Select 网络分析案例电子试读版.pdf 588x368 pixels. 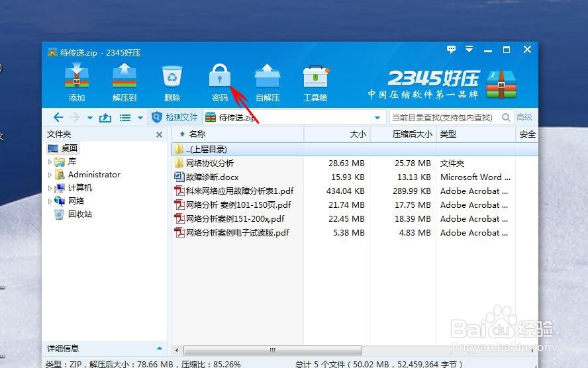tap(355, 232)
